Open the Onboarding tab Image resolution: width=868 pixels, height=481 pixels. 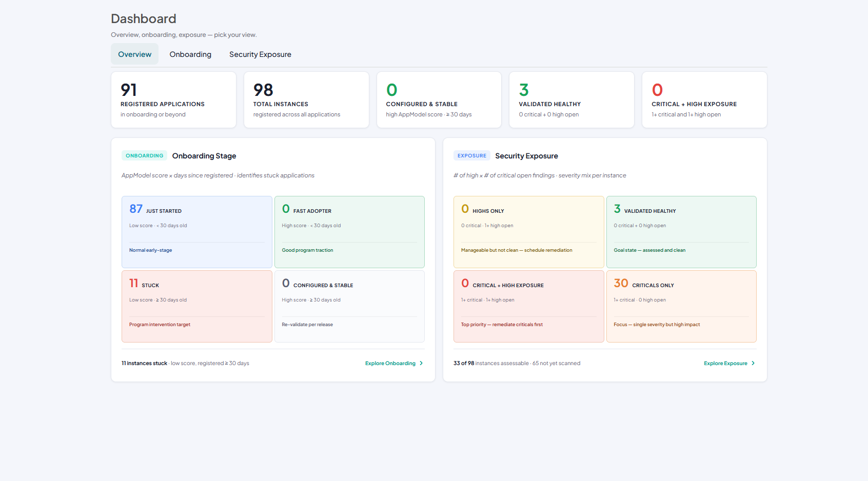[190, 54]
